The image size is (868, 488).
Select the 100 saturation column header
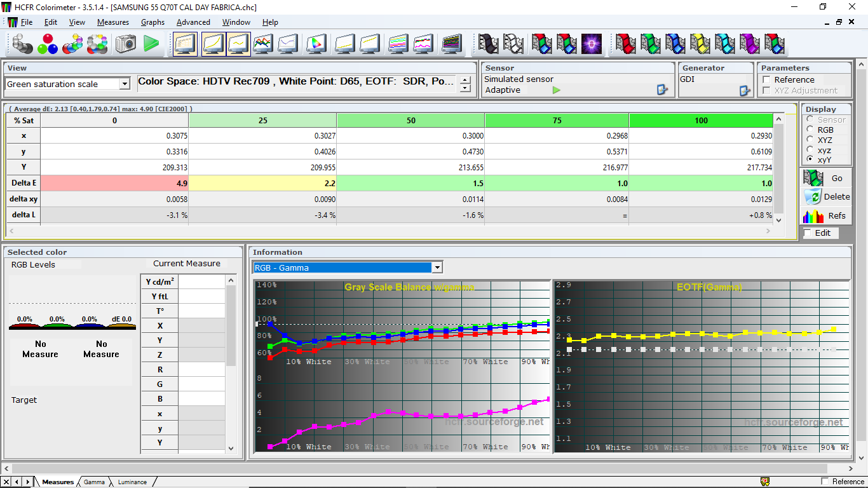pyautogui.click(x=701, y=120)
